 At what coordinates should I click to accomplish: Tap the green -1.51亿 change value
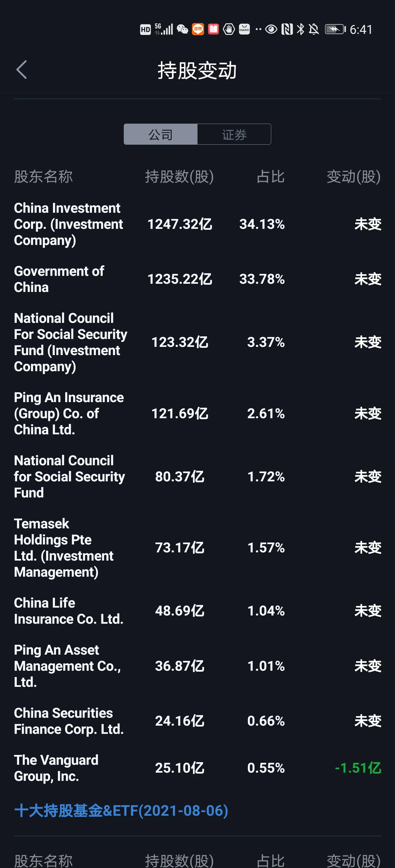(358, 768)
